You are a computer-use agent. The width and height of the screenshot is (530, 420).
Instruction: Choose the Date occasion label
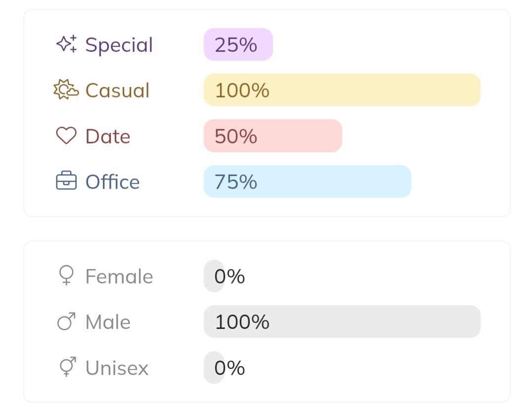pyautogui.click(x=108, y=137)
